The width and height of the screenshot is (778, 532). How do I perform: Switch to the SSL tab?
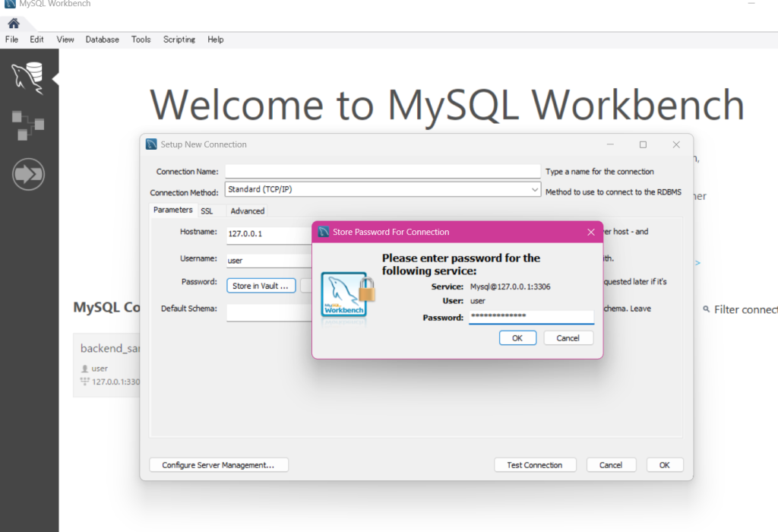pyautogui.click(x=207, y=211)
